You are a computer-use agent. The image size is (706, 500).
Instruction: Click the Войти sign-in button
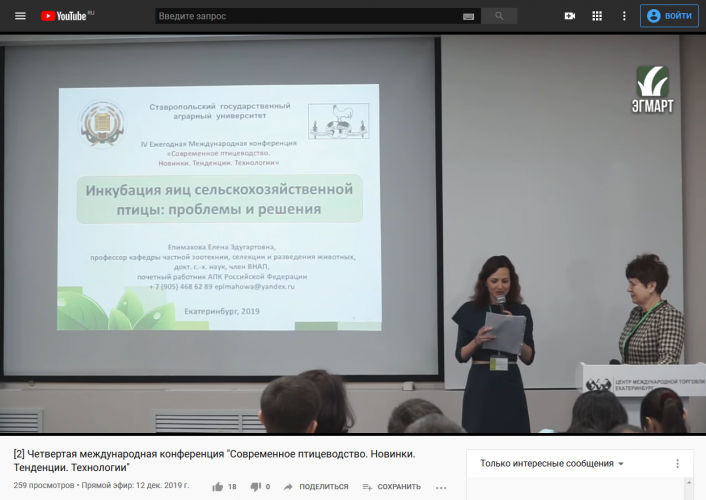(x=670, y=16)
